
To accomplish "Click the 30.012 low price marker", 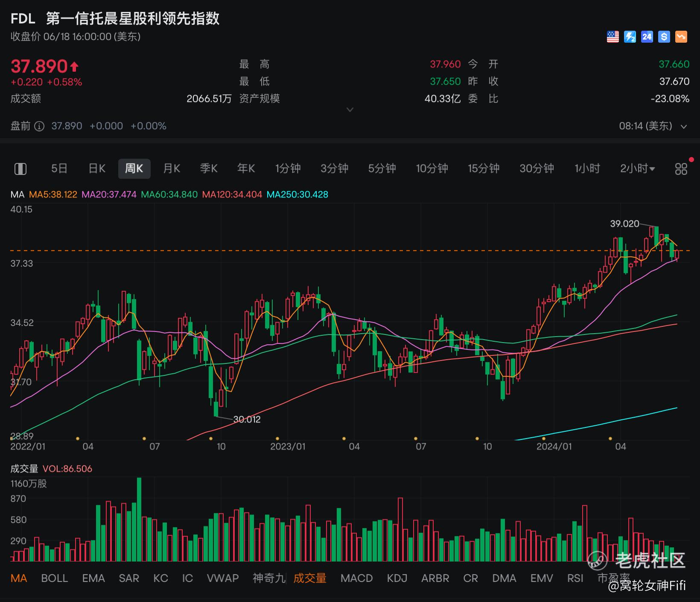I will pos(247,419).
